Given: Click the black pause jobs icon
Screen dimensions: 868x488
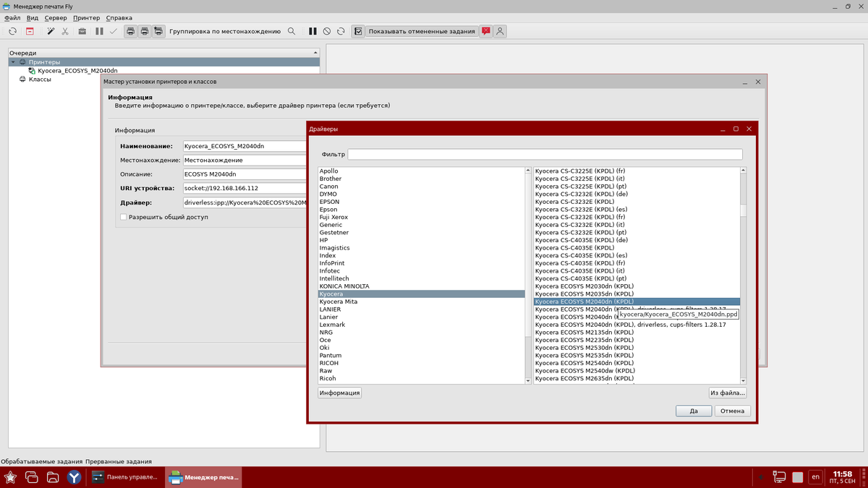Looking at the screenshot, I should (312, 31).
